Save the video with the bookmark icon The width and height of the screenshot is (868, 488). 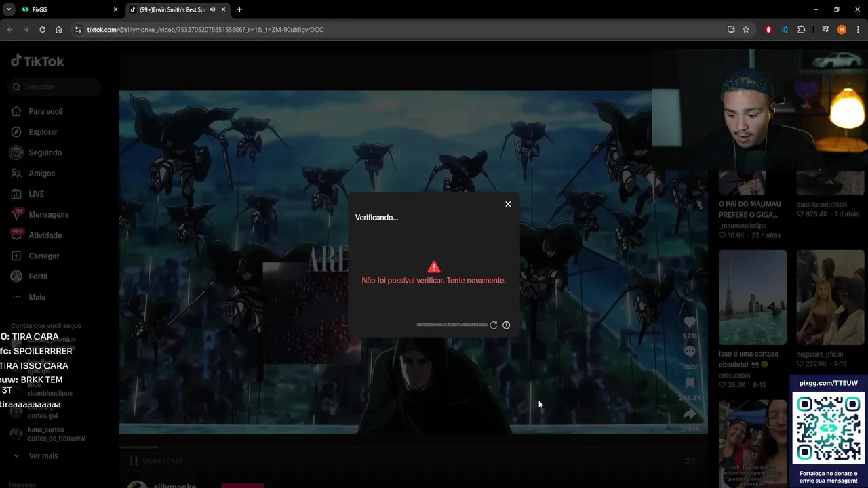point(690,383)
